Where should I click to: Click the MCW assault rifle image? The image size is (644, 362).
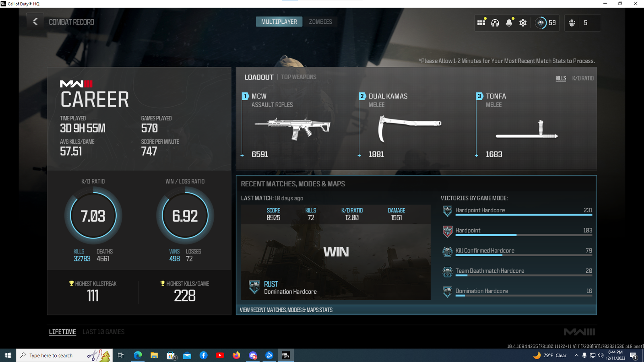(x=293, y=129)
